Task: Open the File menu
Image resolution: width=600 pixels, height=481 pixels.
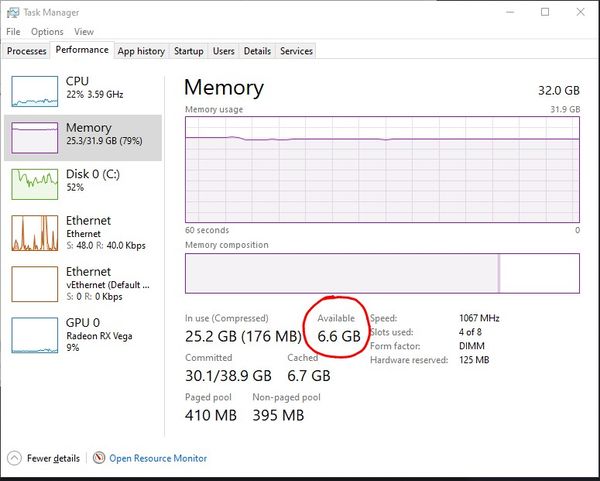Action: pos(13,32)
